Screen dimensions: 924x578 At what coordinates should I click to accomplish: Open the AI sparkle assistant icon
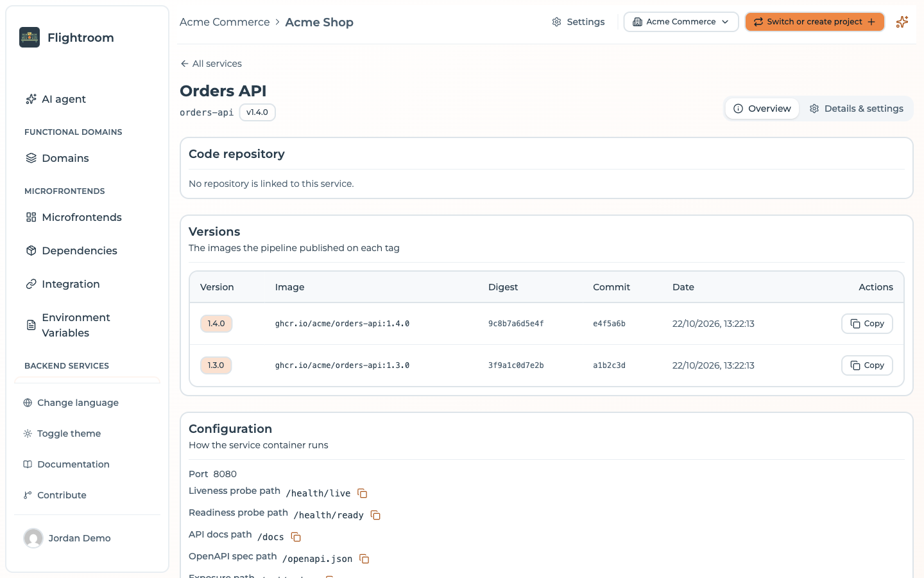902,22
